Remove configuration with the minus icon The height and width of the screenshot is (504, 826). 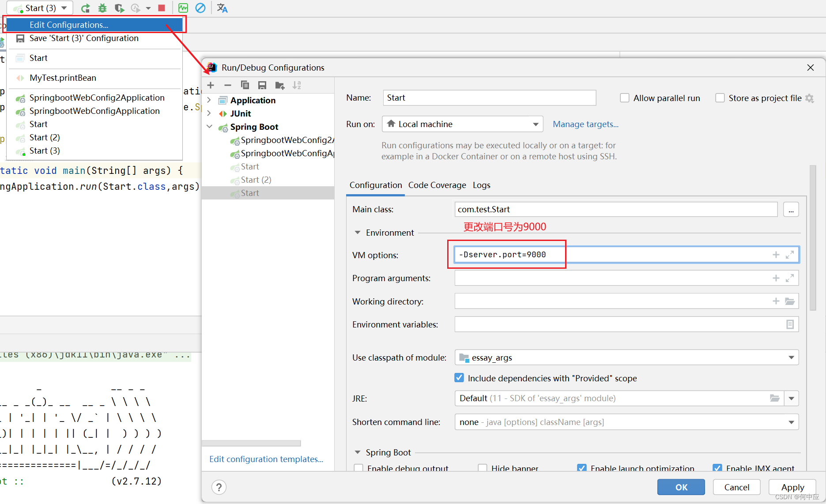tap(228, 85)
